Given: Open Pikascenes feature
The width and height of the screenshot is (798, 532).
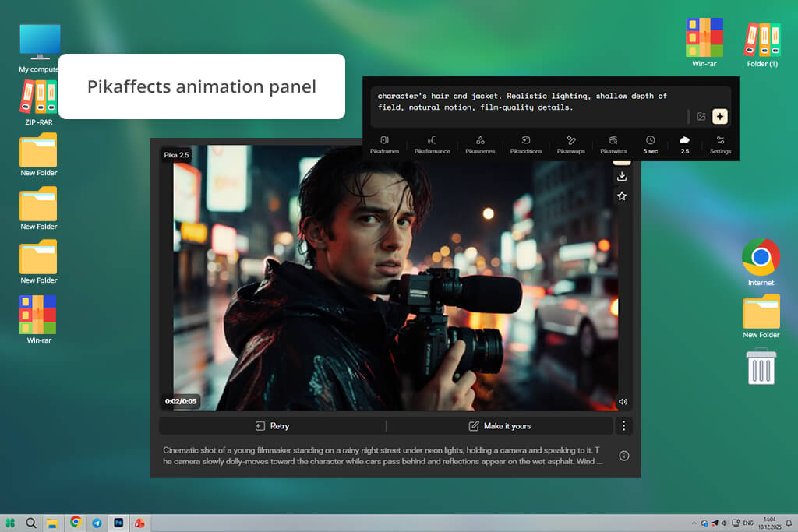Looking at the screenshot, I should click(x=480, y=144).
